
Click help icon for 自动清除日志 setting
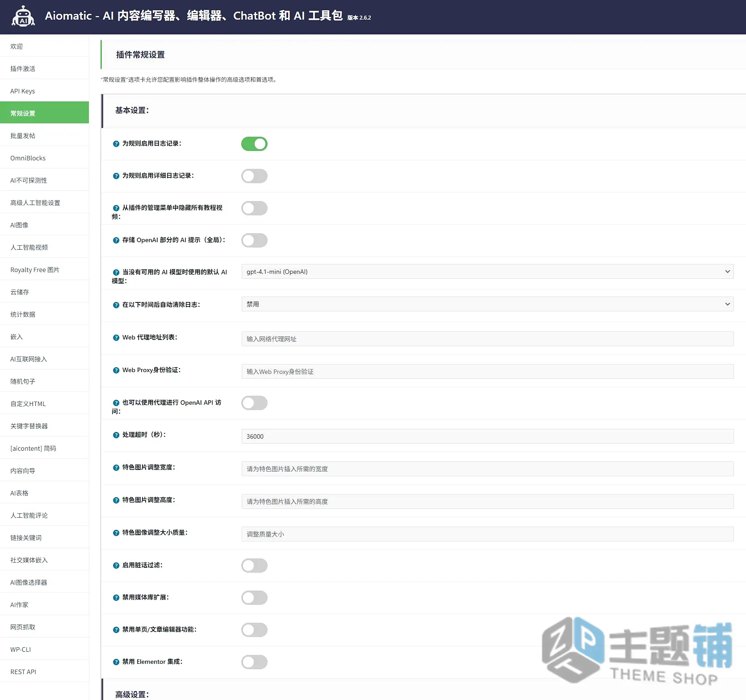tap(116, 305)
